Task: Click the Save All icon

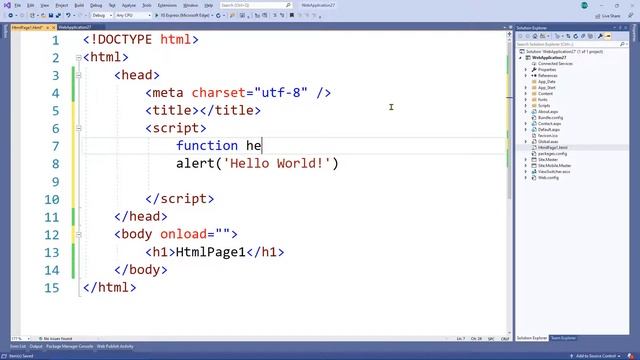Action: coord(58,16)
